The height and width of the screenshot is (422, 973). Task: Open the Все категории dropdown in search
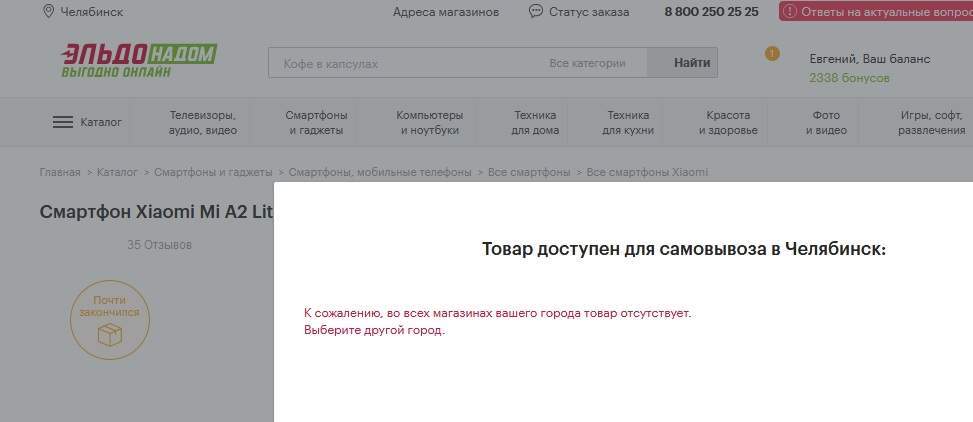(x=587, y=63)
